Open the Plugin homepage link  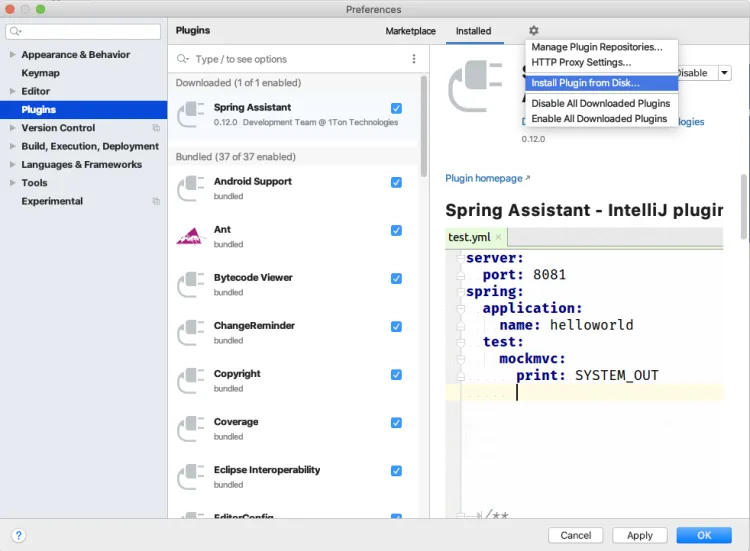[485, 178]
